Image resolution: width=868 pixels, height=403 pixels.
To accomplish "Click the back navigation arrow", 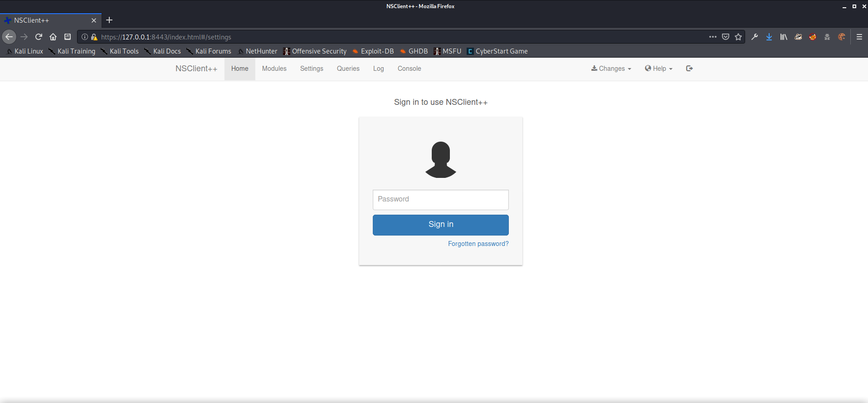I will coord(9,37).
